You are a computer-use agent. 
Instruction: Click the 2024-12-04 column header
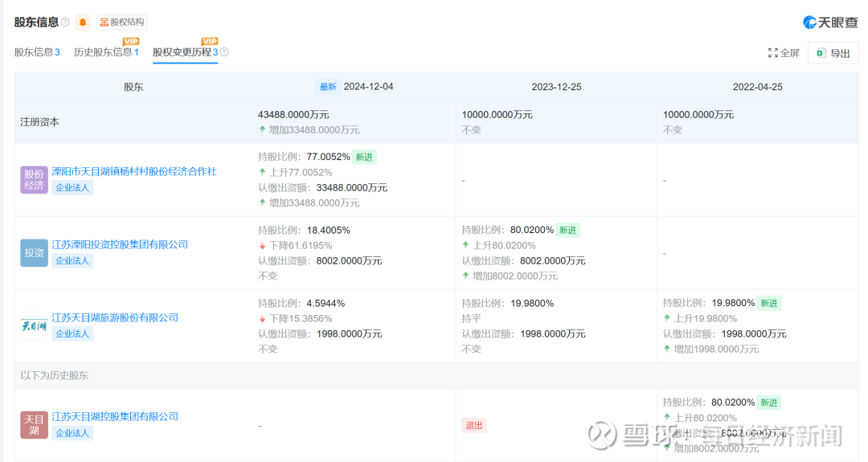[368, 87]
